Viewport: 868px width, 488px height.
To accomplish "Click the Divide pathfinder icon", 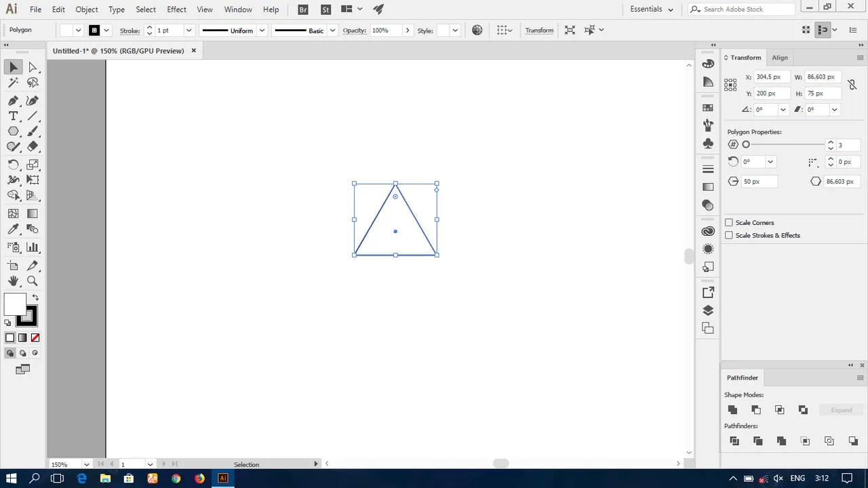I will pos(734,441).
